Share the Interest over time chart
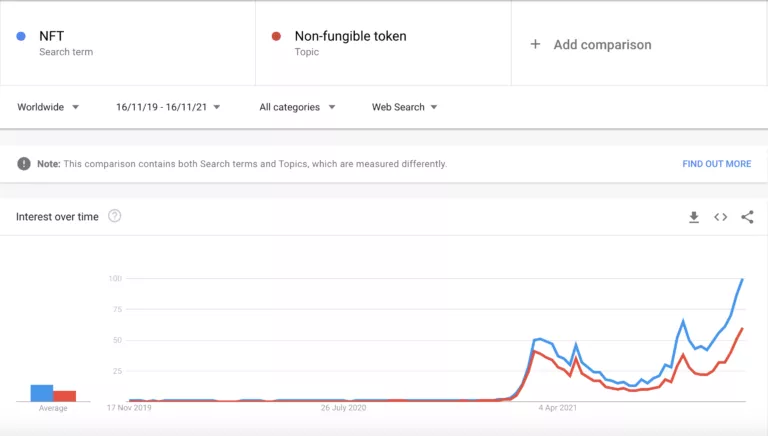Image resolution: width=768 pixels, height=436 pixels. (747, 217)
